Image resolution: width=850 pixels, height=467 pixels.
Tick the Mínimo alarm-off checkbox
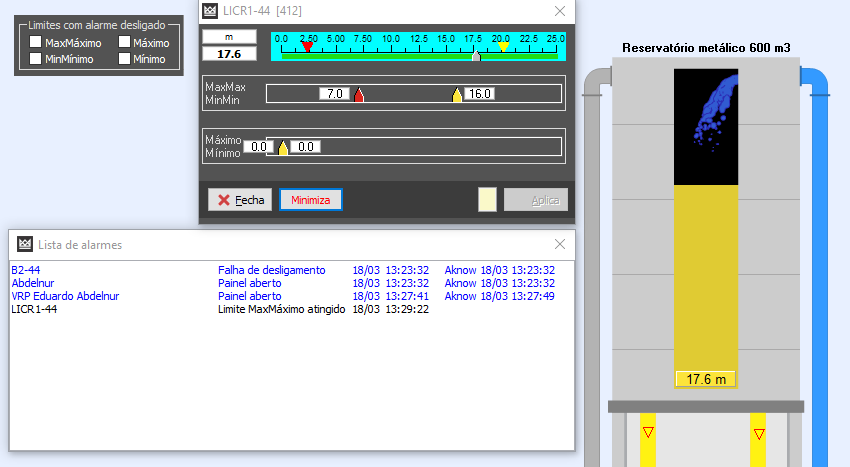click(x=125, y=58)
